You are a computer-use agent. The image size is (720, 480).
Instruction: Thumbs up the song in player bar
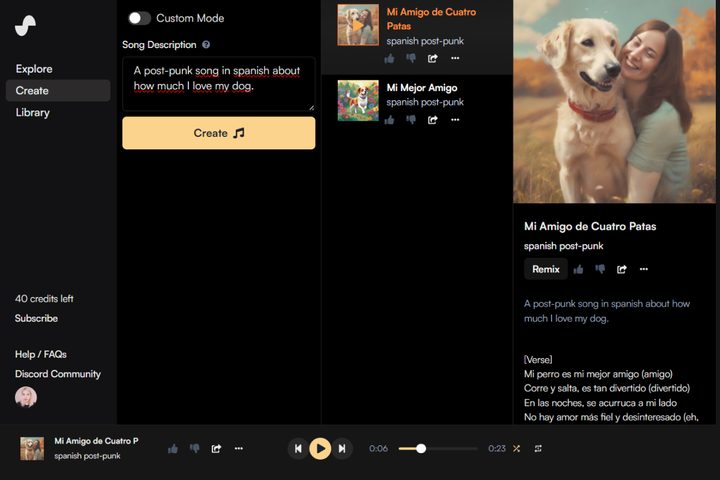(173, 449)
